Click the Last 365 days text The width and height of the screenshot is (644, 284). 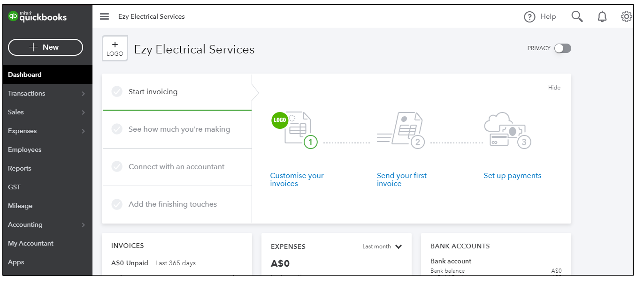tap(176, 263)
